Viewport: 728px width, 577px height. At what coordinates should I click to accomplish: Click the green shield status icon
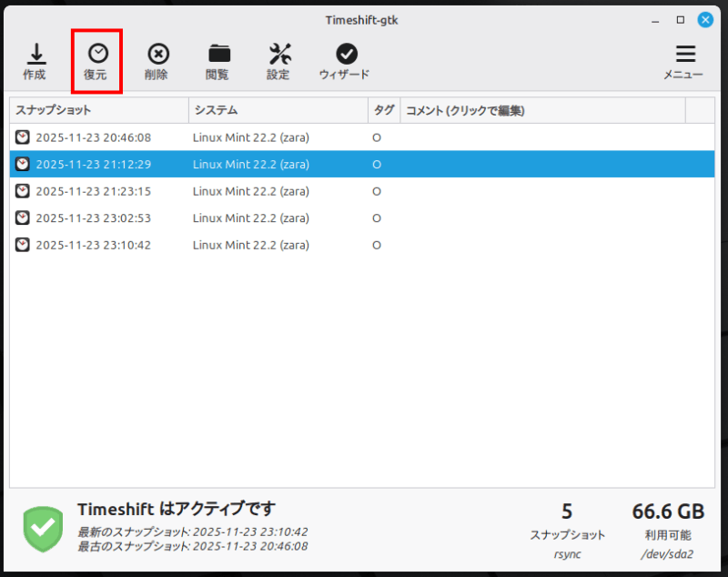[43, 528]
